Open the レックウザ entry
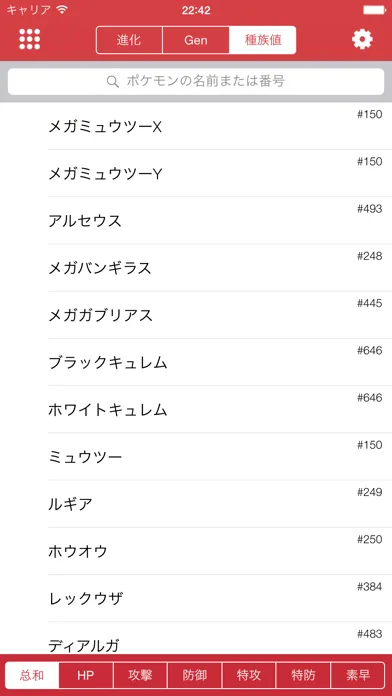The width and height of the screenshot is (392, 696). pos(196,598)
